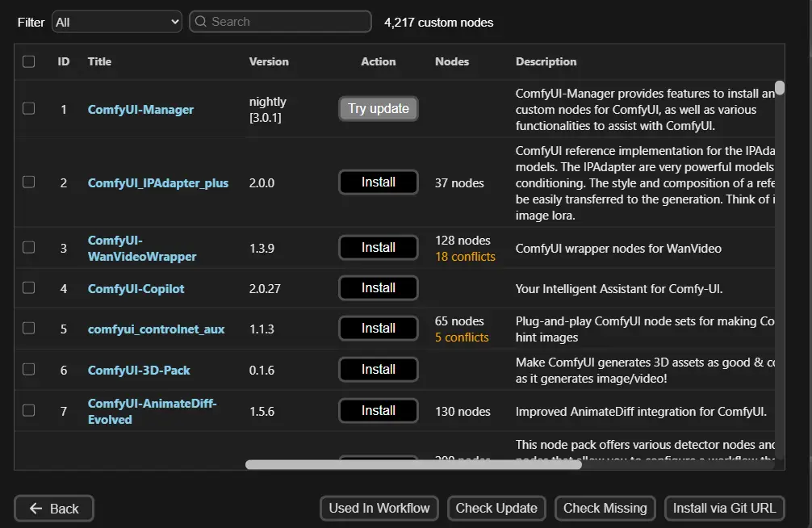Check the ComfyUI-Manager row checkbox
The height and width of the screenshot is (528, 812).
[29, 108]
